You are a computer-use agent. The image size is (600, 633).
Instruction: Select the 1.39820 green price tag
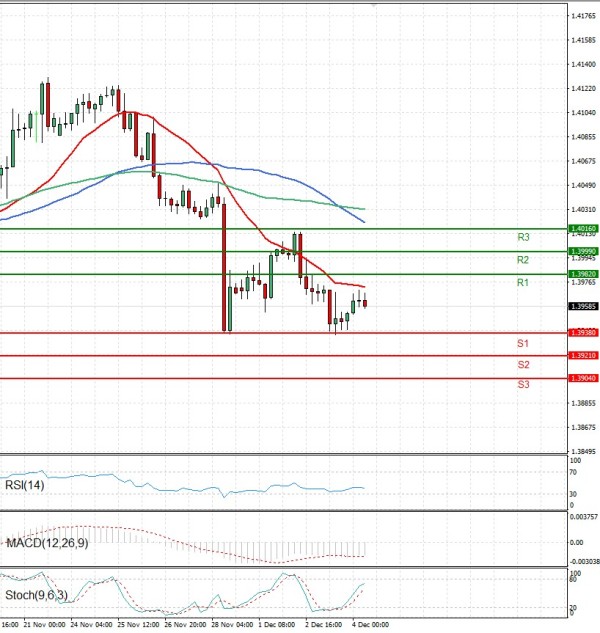(583, 274)
